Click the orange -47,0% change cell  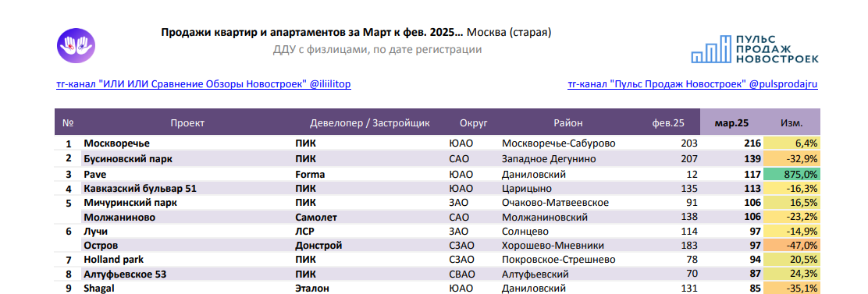click(792, 246)
